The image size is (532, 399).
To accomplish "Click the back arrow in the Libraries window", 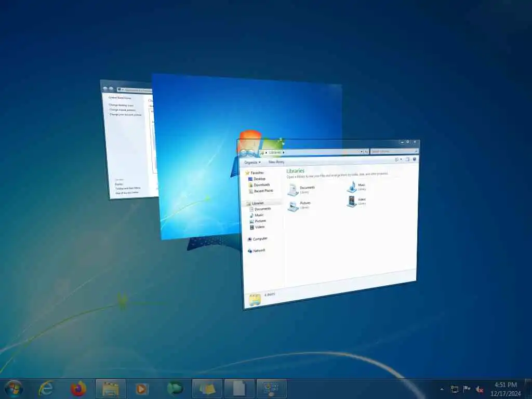I will (x=244, y=153).
